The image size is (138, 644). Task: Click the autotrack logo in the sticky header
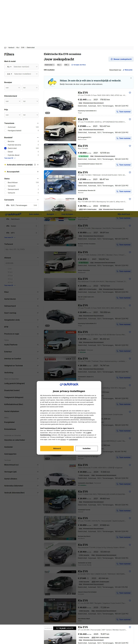[x=13, y=214]
